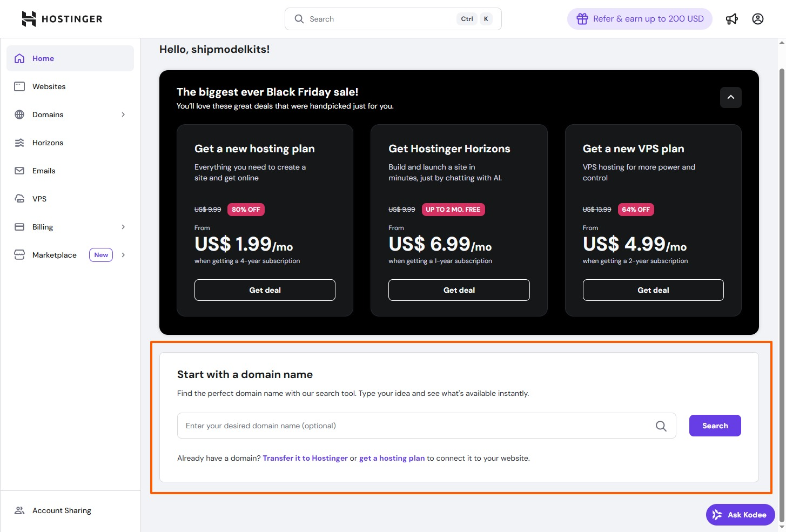Follow the Transfer it to Hostinger link

click(x=305, y=459)
